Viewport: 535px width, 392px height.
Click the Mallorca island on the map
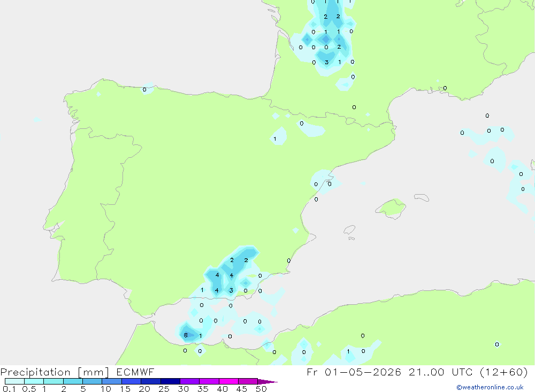coord(391,208)
